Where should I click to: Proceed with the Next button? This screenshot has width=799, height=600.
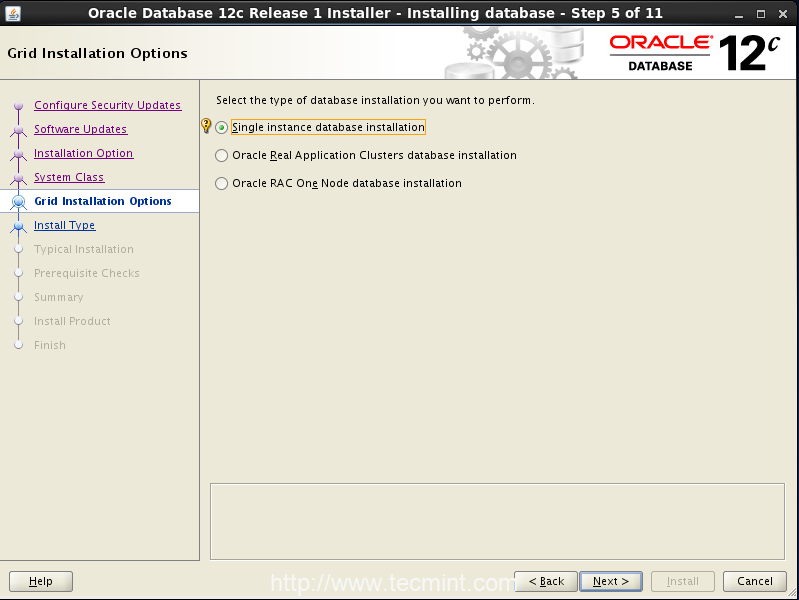click(x=611, y=581)
